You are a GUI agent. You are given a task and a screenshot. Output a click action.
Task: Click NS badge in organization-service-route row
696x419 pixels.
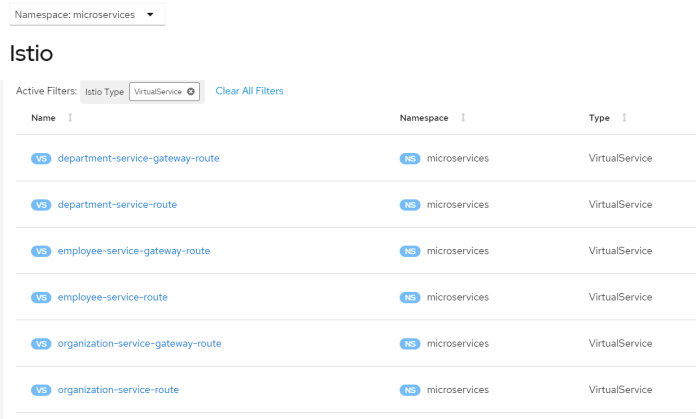[x=410, y=390]
